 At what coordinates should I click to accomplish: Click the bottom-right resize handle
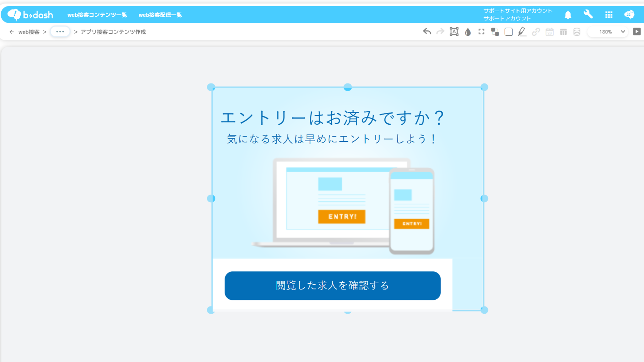[484, 310]
